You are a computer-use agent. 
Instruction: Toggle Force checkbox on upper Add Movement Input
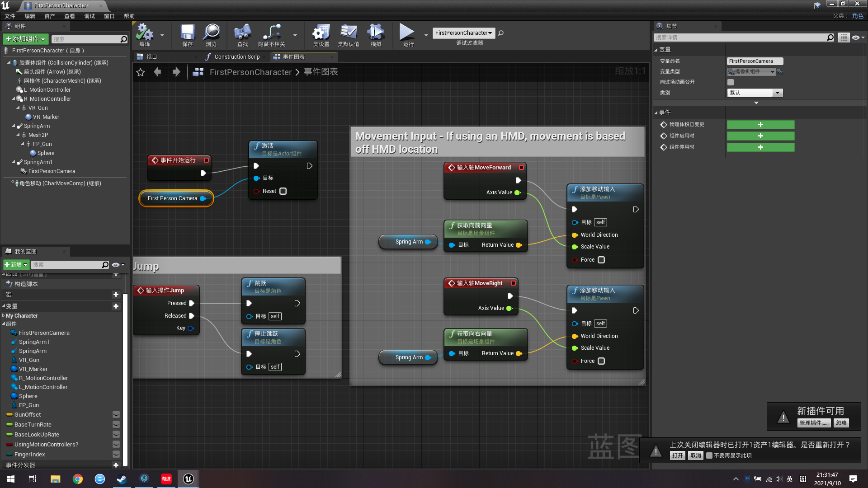pyautogui.click(x=601, y=260)
